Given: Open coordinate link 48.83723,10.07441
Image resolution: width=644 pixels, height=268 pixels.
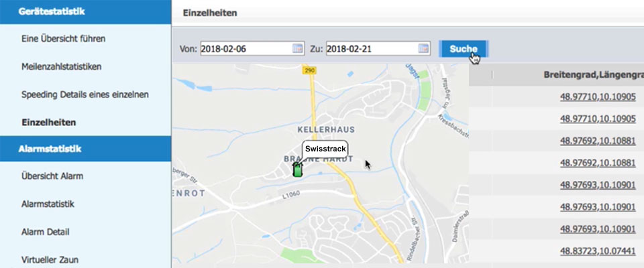Looking at the screenshot, I should click(598, 251).
